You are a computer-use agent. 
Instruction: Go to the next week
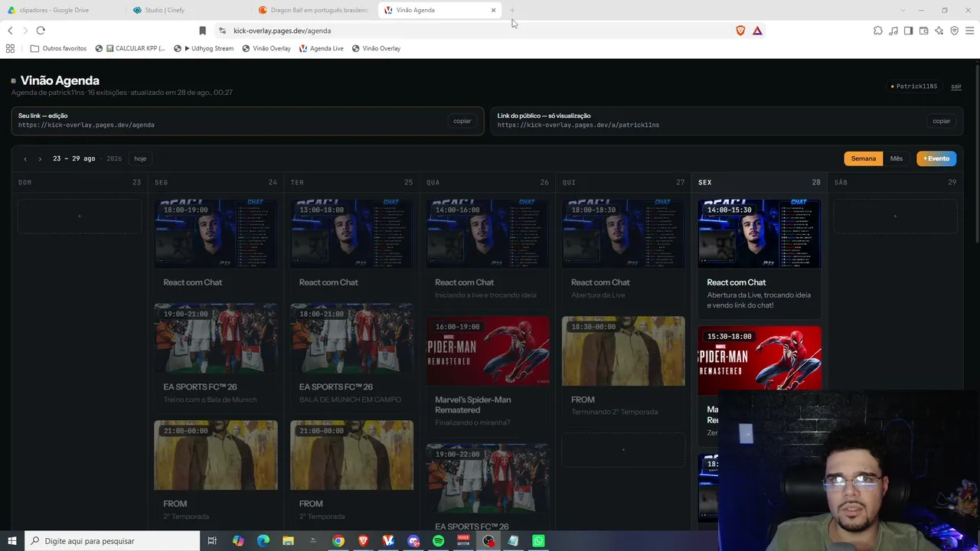(40, 158)
